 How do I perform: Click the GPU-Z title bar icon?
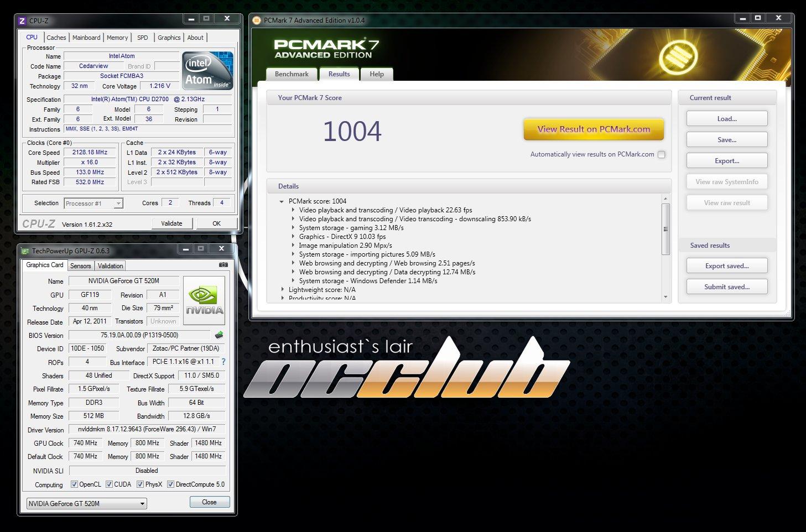coord(25,251)
